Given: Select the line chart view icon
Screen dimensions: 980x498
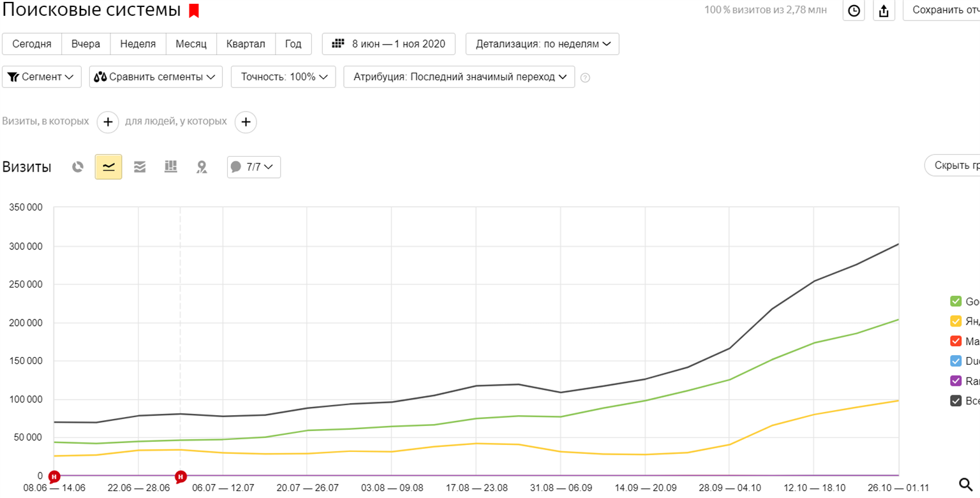Looking at the screenshot, I should coord(108,167).
